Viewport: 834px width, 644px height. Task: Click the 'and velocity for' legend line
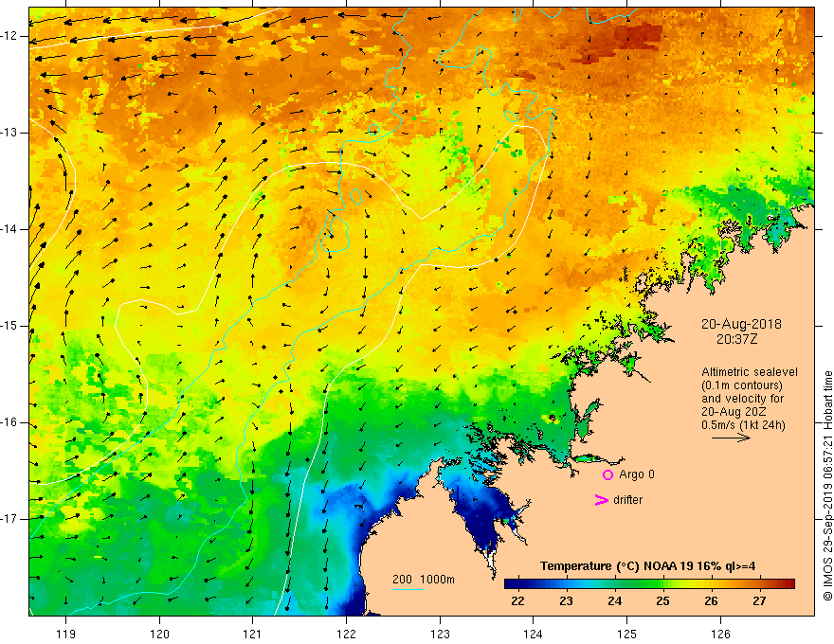[742, 399]
